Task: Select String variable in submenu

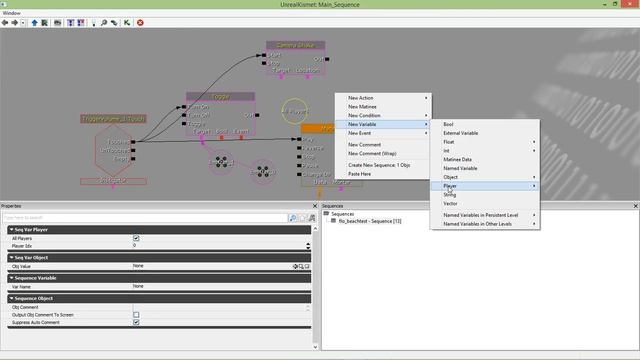Action: [x=485, y=195]
